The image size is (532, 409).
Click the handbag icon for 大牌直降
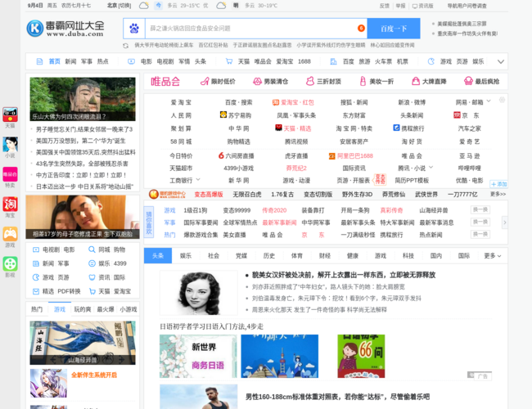pos(416,82)
